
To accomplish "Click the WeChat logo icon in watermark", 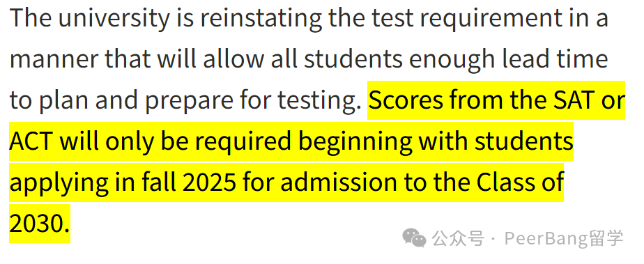I will coord(414,238).
